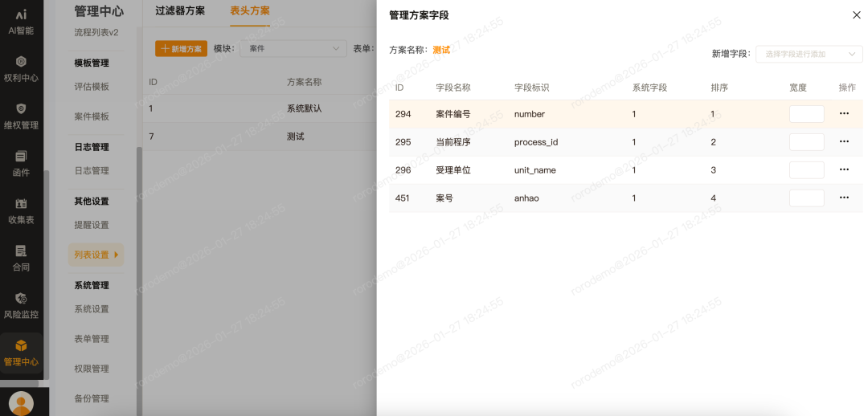Click width input for 案号 row
This screenshot has width=868, height=416.
807,198
